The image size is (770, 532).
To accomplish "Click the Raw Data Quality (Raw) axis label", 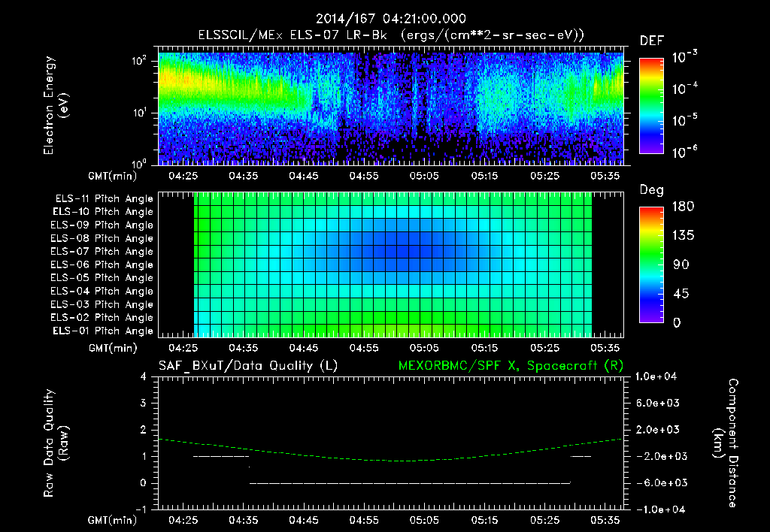I will (x=56, y=443).
